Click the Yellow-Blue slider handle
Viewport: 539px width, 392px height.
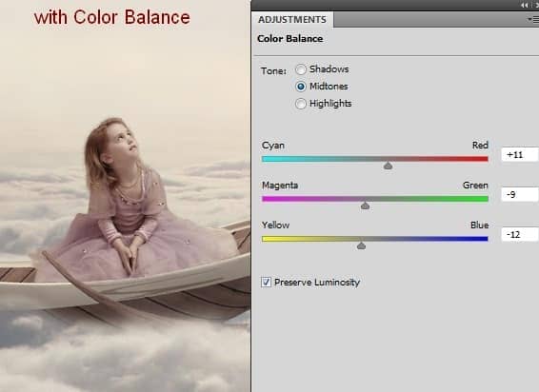(x=361, y=245)
